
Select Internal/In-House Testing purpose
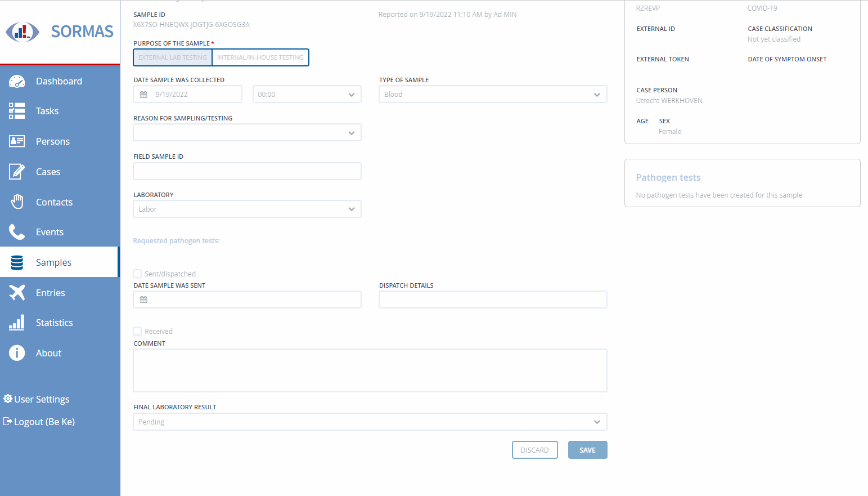[x=260, y=57]
